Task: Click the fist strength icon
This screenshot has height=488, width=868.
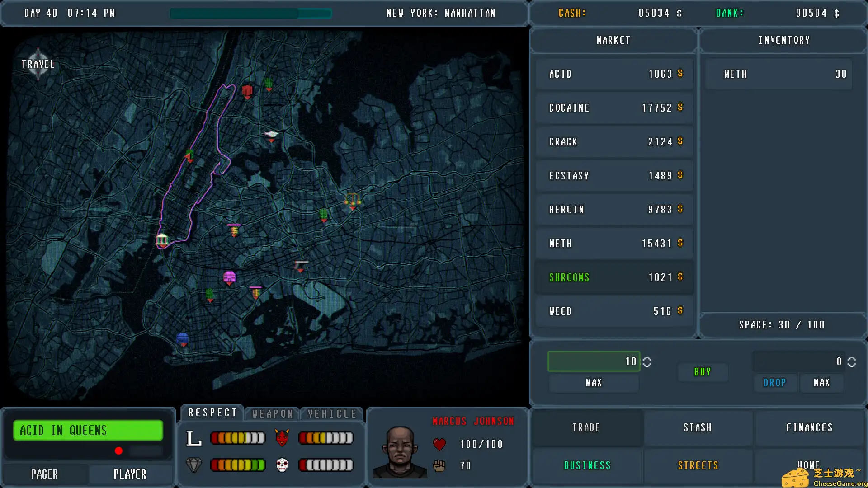Action: click(439, 466)
